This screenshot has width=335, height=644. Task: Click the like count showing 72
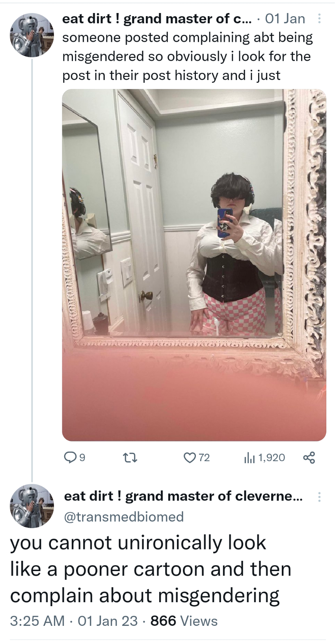click(204, 457)
